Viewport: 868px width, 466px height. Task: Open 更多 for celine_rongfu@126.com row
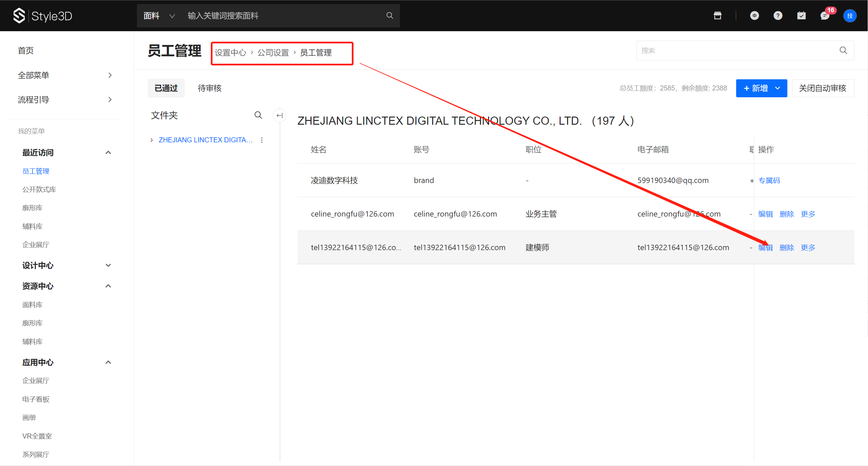(808, 214)
